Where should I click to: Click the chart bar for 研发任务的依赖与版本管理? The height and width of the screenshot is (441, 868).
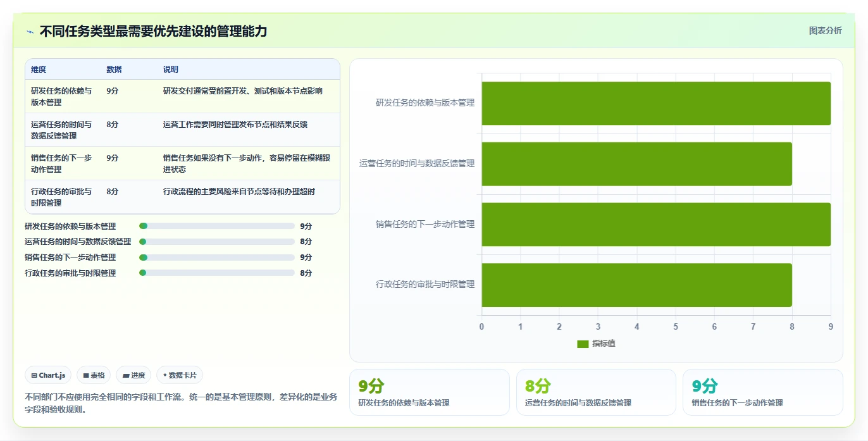pos(656,103)
